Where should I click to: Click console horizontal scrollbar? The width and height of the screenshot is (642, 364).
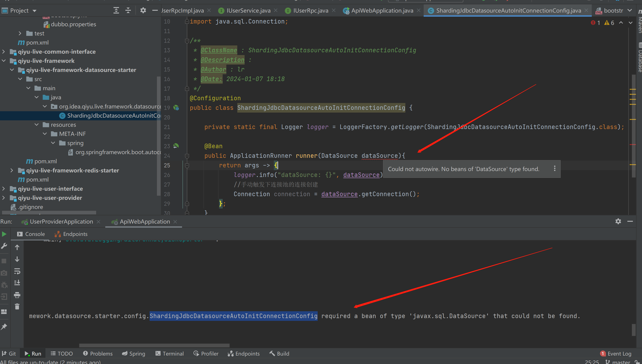coord(154,345)
